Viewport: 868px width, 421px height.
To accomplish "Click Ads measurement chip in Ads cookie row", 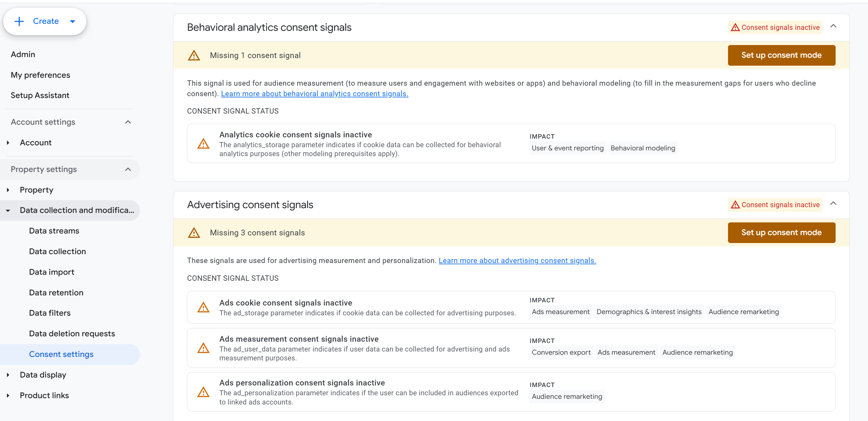I will pos(560,312).
